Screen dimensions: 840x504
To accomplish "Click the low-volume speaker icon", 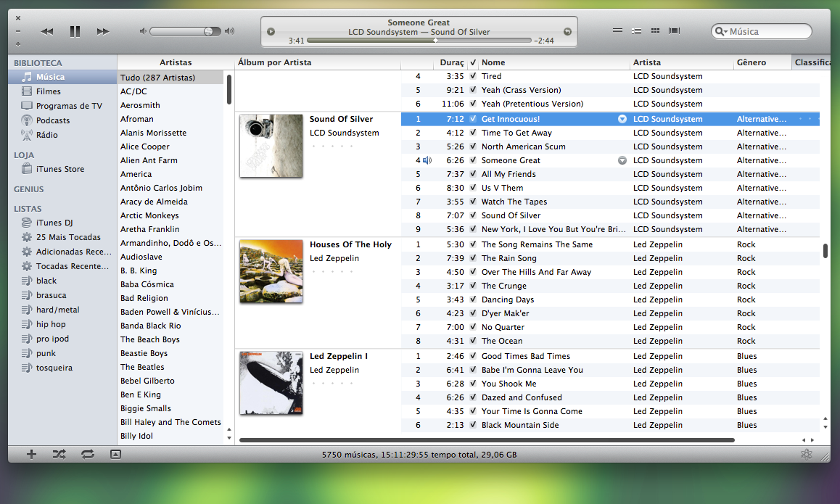I will (x=142, y=31).
